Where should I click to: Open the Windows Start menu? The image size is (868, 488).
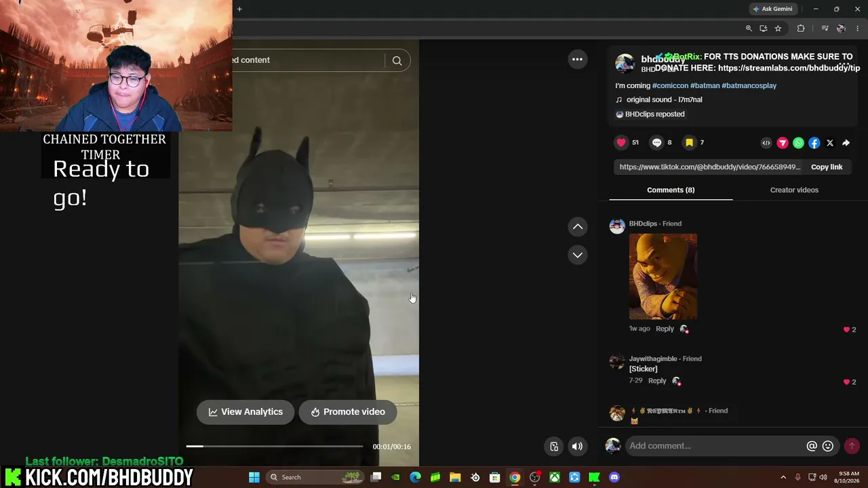[x=254, y=477]
